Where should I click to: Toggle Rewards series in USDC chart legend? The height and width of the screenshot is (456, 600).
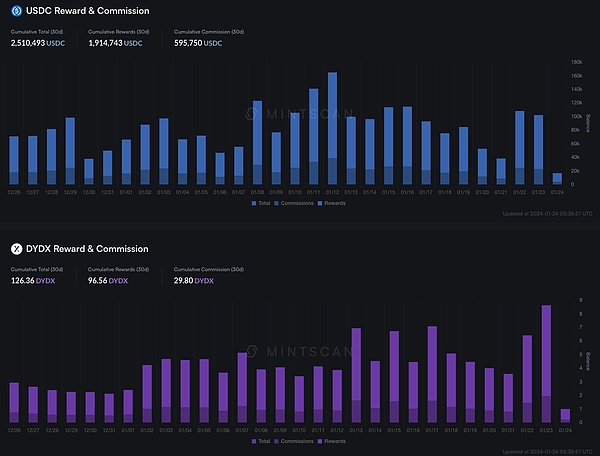pos(335,203)
